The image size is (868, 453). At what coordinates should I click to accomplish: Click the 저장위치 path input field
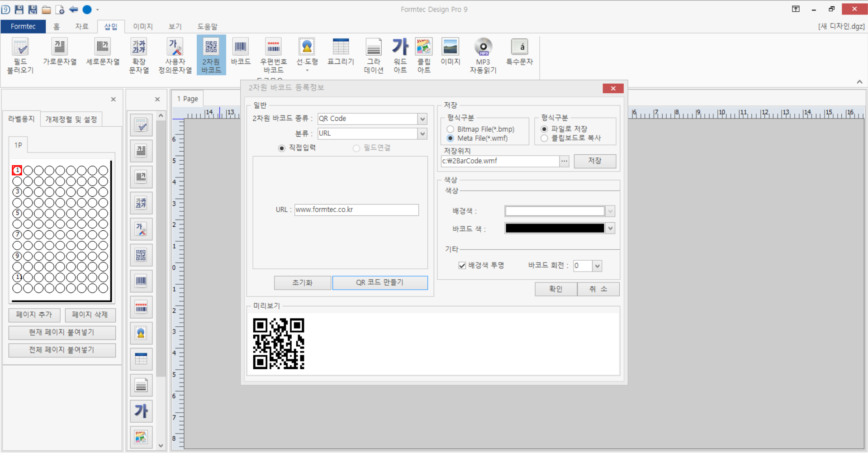point(500,161)
